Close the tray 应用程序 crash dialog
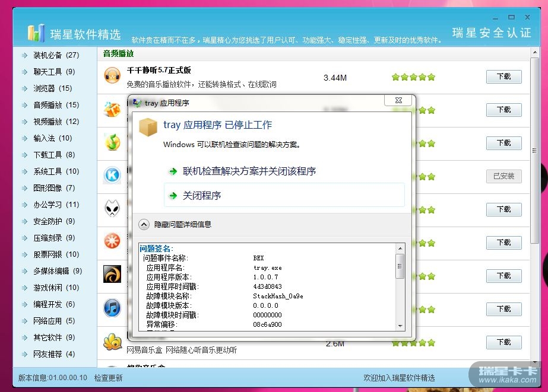This screenshot has width=548, height=392. [x=398, y=100]
